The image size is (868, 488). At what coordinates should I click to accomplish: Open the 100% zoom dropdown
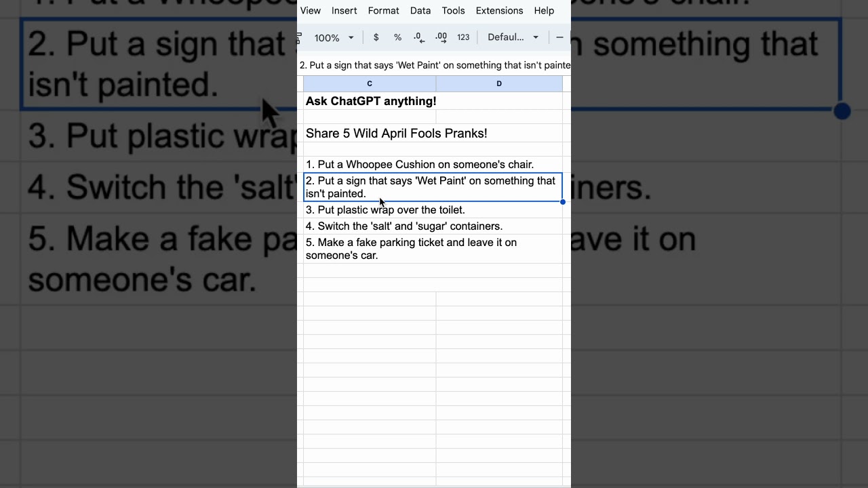pyautogui.click(x=334, y=38)
